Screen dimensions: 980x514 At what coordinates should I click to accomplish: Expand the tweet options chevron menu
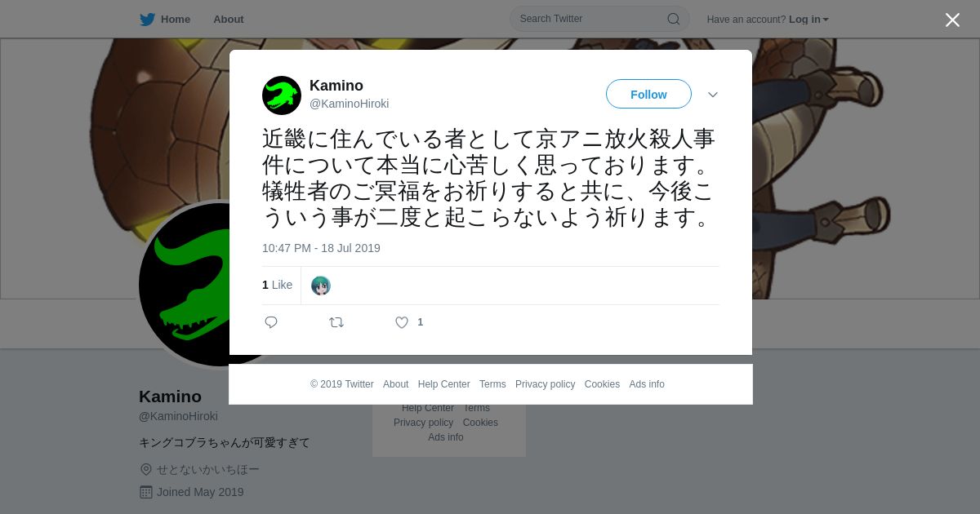tap(713, 95)
